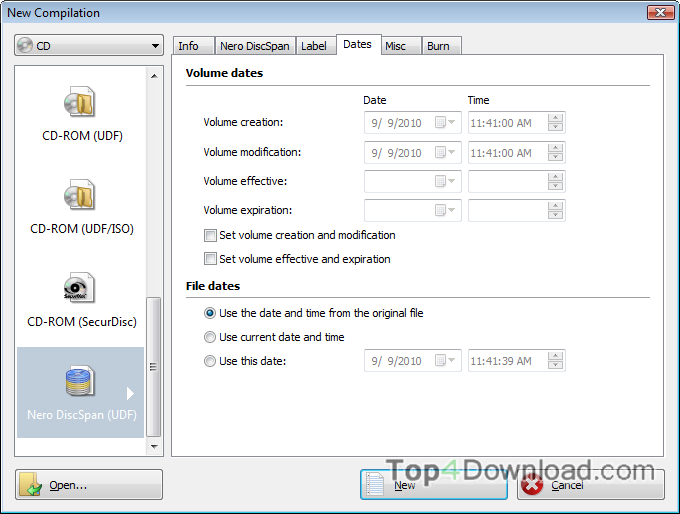
Task: Click the Volume creation date field
Action: point(412,123)
